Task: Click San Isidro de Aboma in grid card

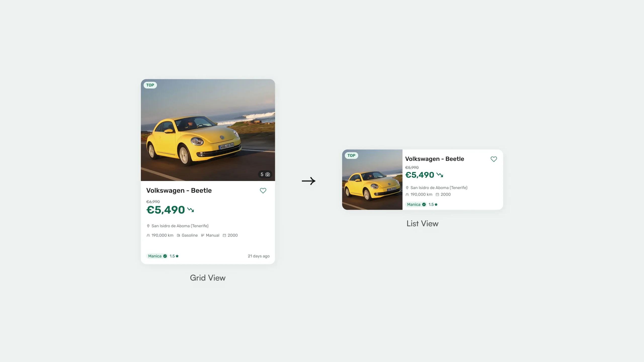Action: click(x=180, y=226)
